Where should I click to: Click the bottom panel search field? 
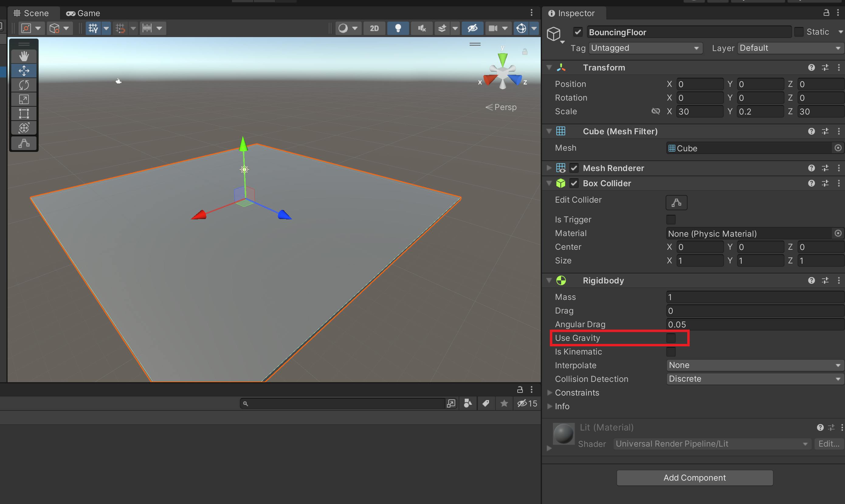pos(343,403)
